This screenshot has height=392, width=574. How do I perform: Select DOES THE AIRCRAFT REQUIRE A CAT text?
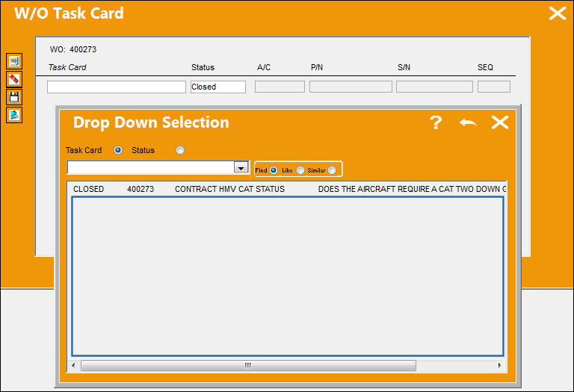click(x=413, y=189)
